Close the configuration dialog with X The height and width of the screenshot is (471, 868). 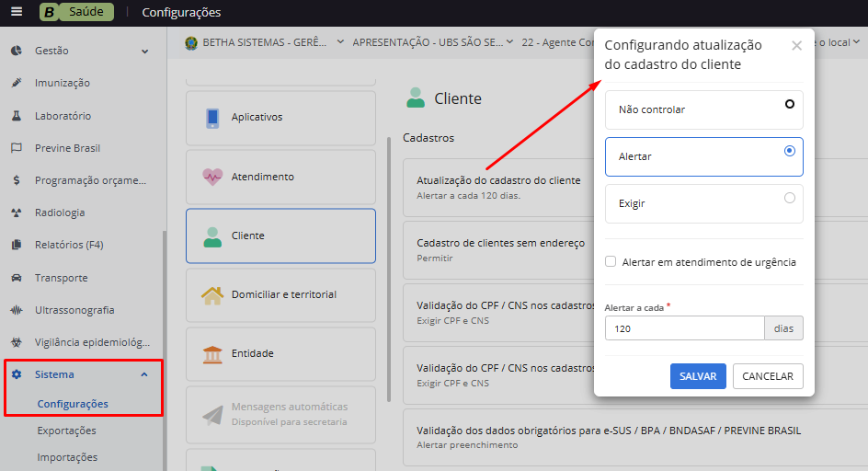796,45
